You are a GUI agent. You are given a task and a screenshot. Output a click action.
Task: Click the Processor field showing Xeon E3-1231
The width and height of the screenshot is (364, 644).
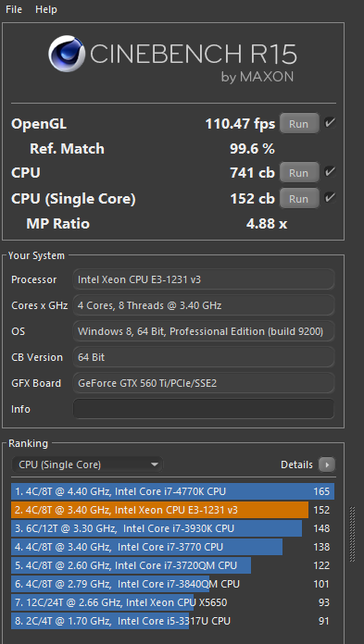(204, 279)
